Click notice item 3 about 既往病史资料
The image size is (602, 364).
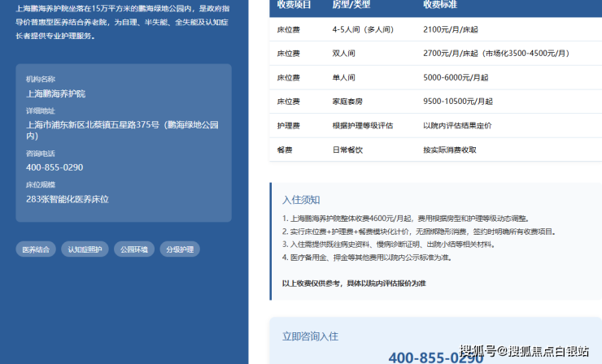tap(389, 245)
